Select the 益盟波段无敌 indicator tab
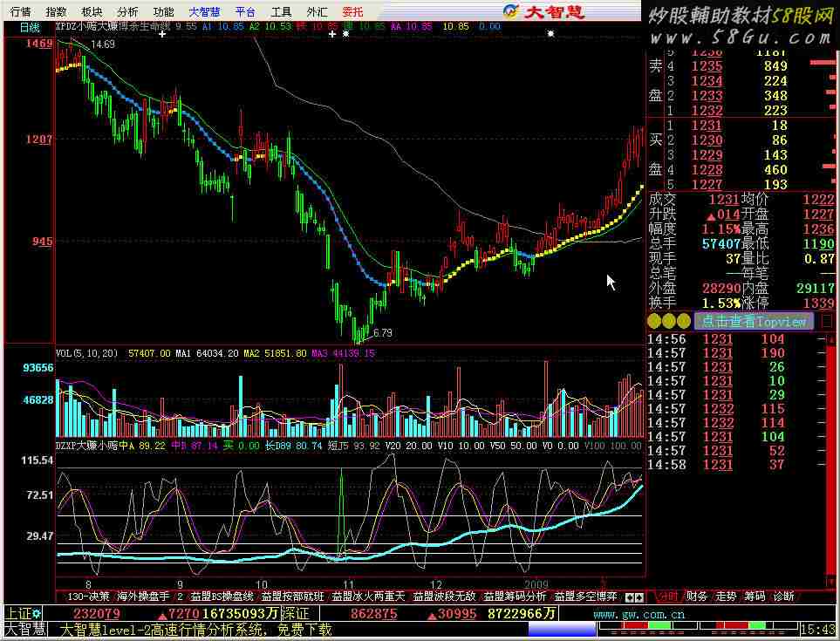 pos(444,596)
